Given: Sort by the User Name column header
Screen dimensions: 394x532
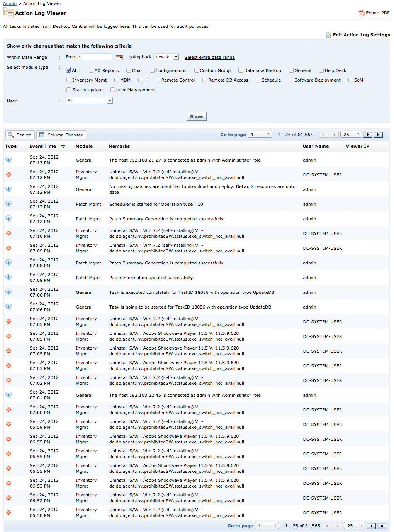Looking at the screenshot, I should pos(316,146).
